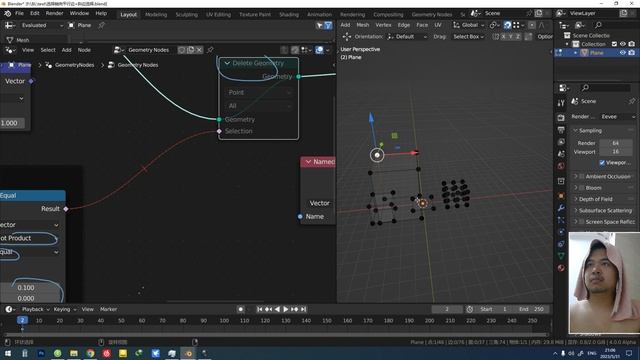Open the Render menu in top bar
Image resolution: width=640 pixels, height=360 pixels.
[54, 13]
